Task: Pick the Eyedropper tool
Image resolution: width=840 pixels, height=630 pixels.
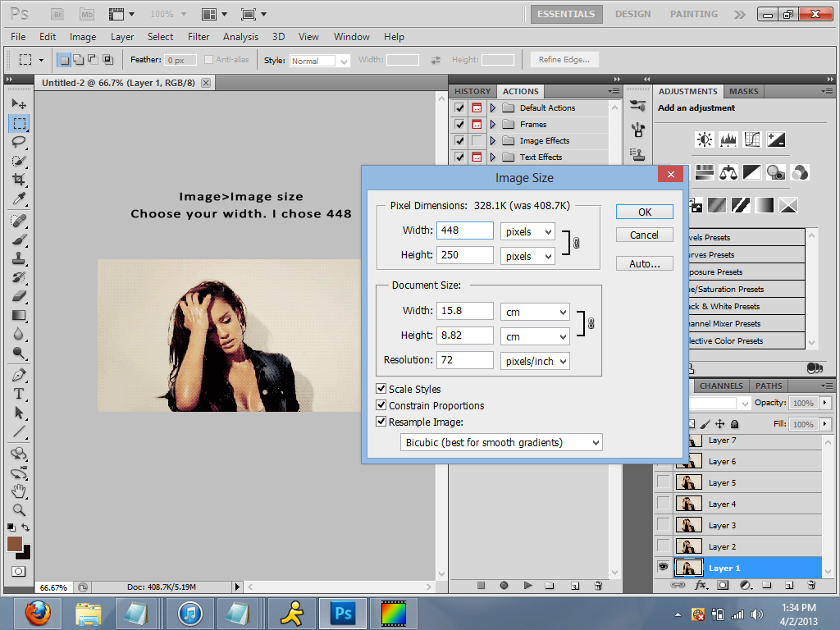Action: click(x=19, y=199)
